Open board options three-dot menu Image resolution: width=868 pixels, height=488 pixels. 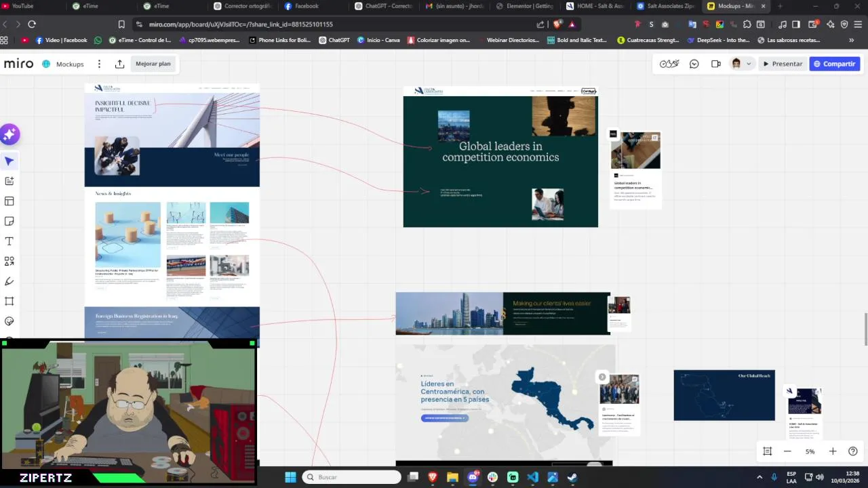(99, 64)
